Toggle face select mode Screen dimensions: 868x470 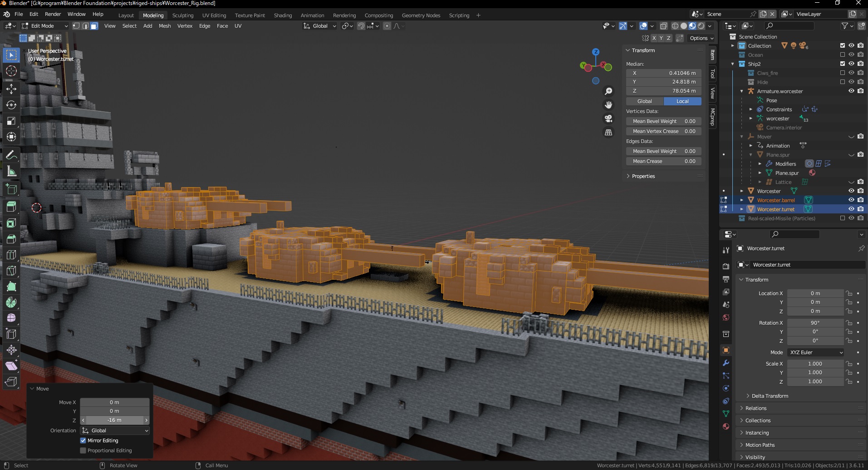(x=94, y=26)
